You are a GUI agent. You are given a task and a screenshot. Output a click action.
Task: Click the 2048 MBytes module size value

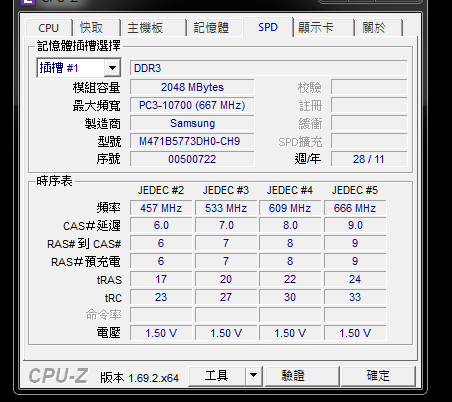click(x=192, y=87)
